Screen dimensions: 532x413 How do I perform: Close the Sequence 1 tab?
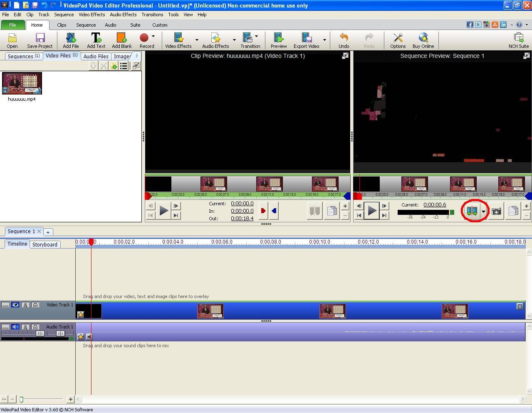tap(39, 231)
